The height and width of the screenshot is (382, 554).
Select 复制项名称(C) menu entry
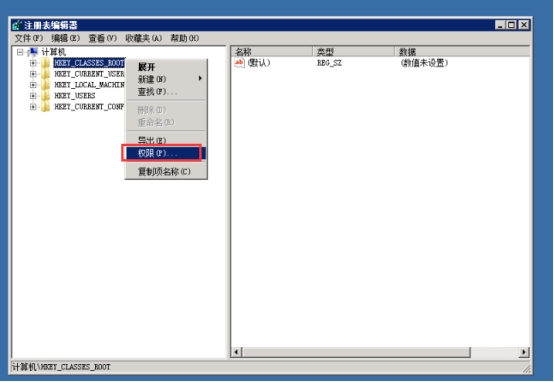[x=165, y=172]
